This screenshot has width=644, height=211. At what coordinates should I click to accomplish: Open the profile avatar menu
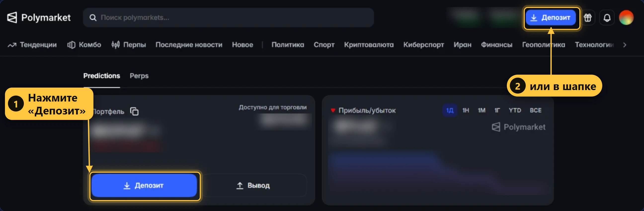[x=626, y=17]
